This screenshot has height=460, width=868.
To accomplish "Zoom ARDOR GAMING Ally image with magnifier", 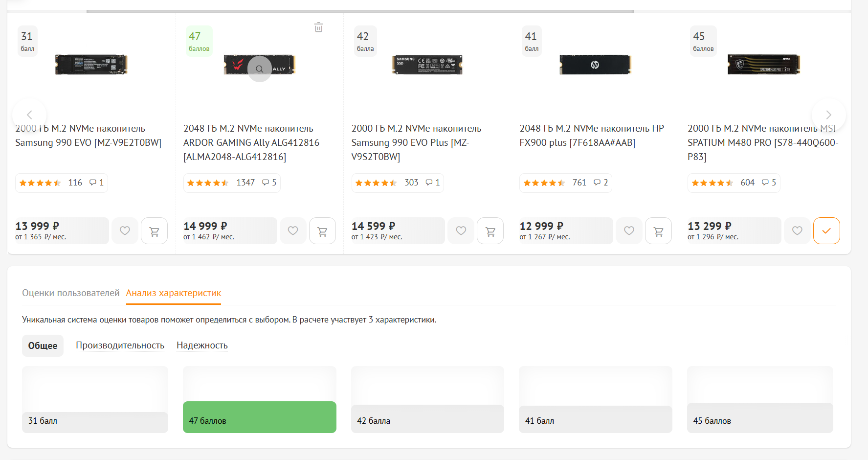I will 260,69.
